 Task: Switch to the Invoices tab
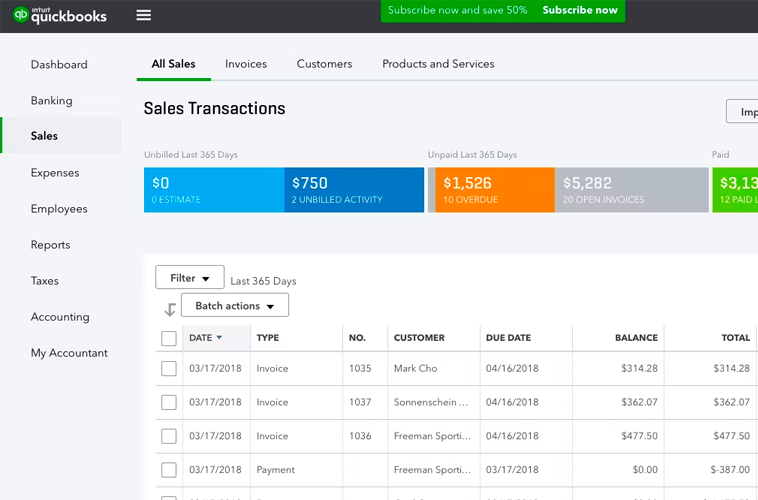(x=246, y=64)
